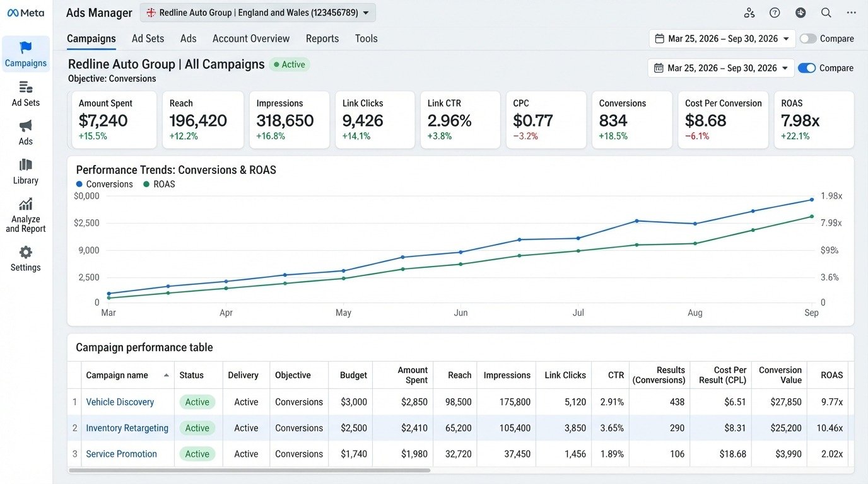Viewport: 868px width, 484px height.
Task: Open the Settings gear in the sidebar
Action: pos(26,252)
